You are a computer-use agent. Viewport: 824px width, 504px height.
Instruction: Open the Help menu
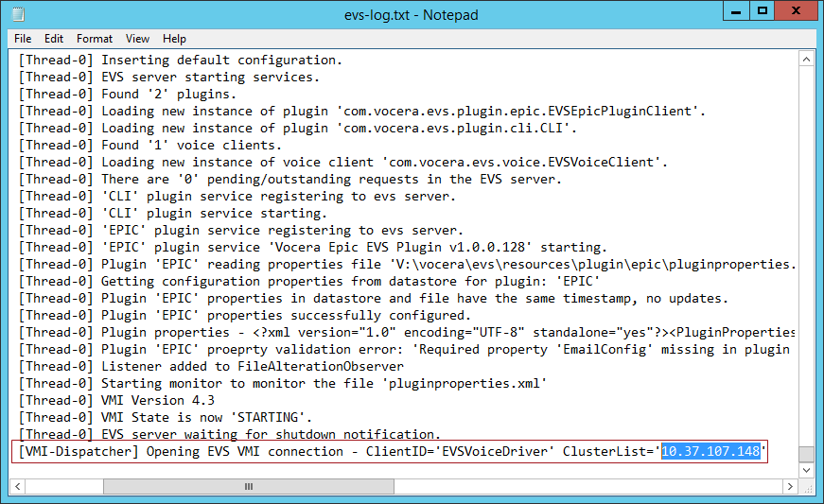(174, 39)
